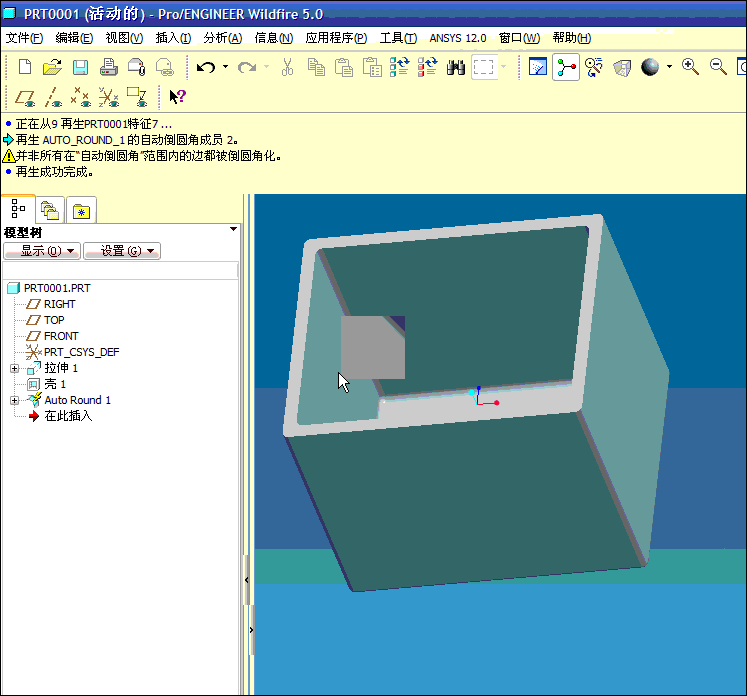747x696 pixels.
Task: Click the Paste clipboard icon
Action: (343, 67)
